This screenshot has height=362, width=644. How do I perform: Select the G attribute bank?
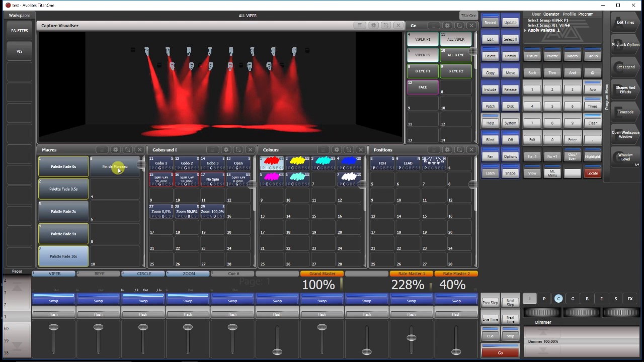pyautogui.click(x=573, y=299)
